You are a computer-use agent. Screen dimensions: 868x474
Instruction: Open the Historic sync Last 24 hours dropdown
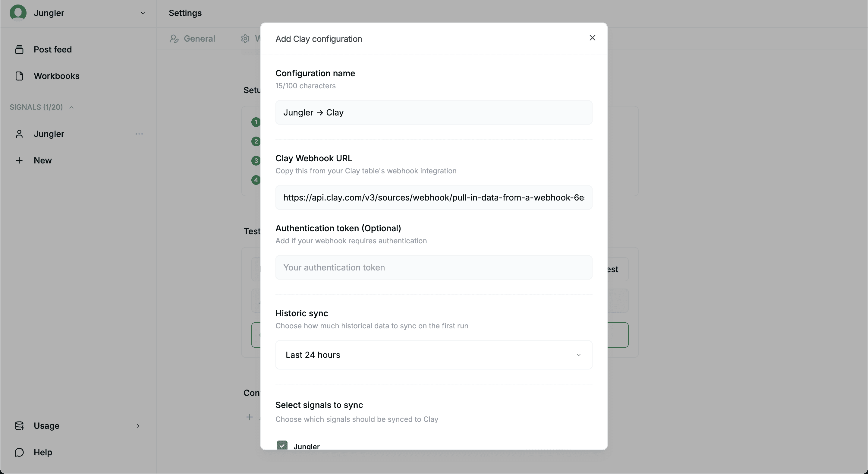tap(433, 355)
